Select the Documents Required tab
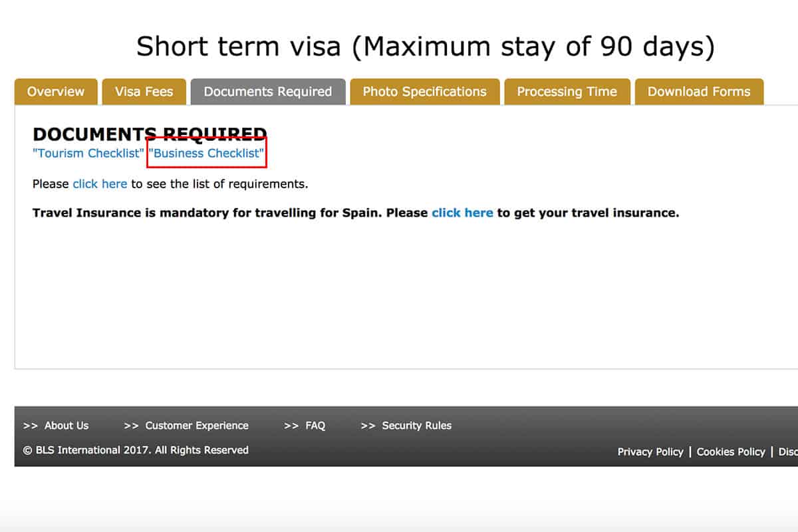This screenshot has width=798, height=532. click(267, 92)
